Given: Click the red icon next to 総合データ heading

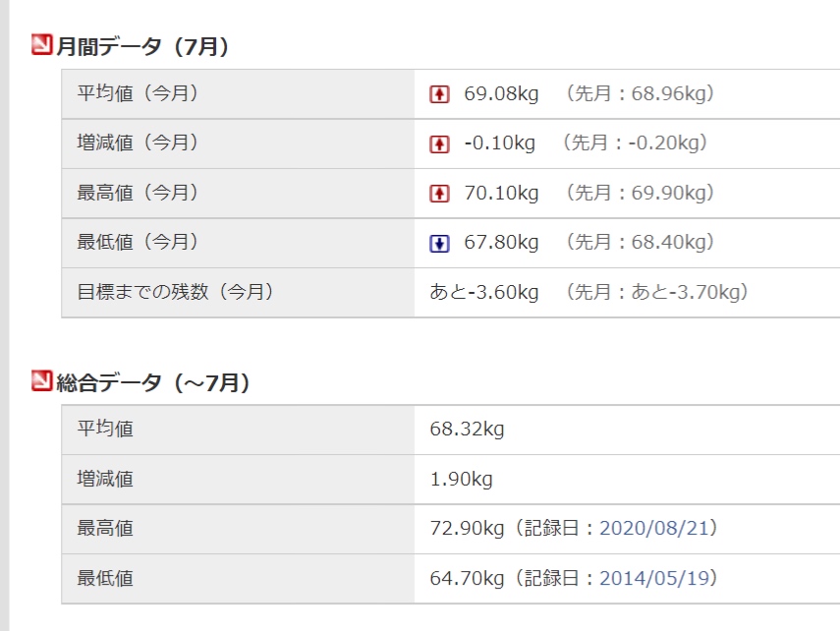Looking at the screenshot, I should point(42,380).
